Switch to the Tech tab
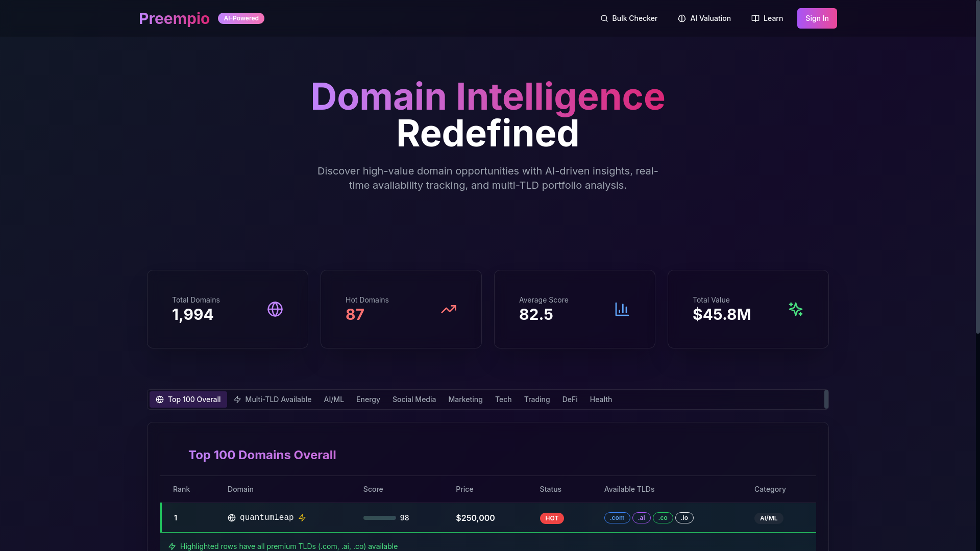This screenshot has height=551, width=980. [x=503, y=399]
